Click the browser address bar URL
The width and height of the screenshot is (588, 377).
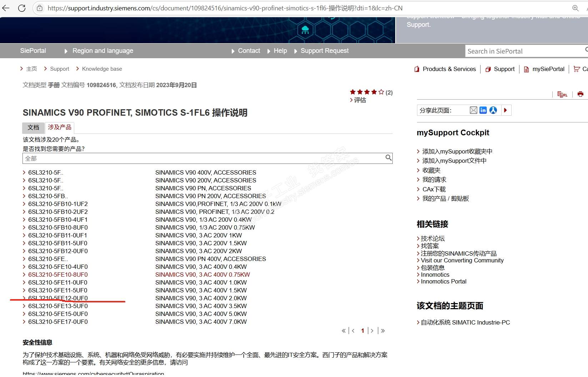coord(225,8)
